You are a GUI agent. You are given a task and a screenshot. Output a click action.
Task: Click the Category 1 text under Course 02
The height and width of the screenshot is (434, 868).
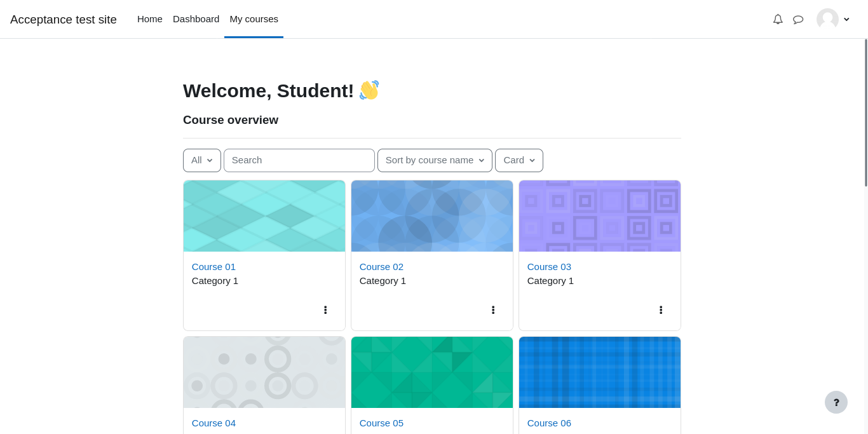(383, 281)
